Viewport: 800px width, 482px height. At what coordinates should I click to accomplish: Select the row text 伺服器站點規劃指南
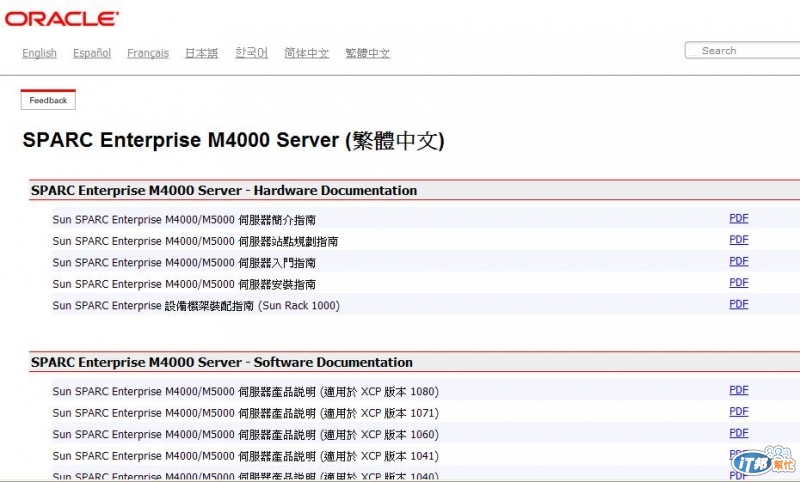coord(195,241)
